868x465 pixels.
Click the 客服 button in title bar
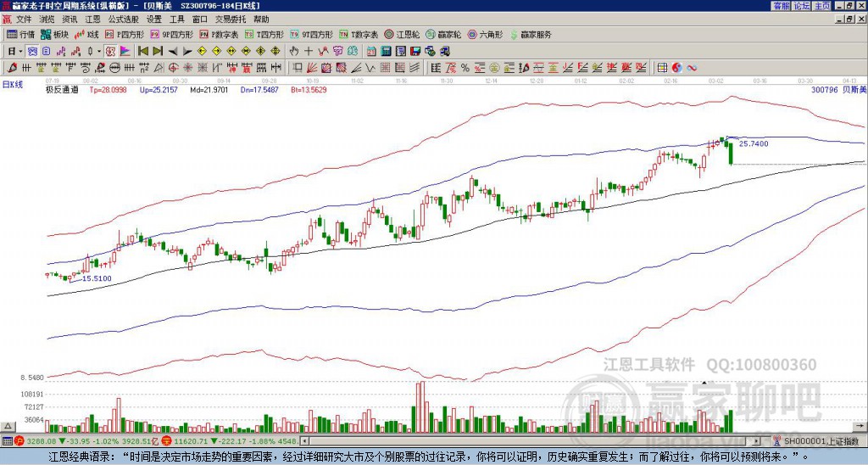click(x=781, y=6)
